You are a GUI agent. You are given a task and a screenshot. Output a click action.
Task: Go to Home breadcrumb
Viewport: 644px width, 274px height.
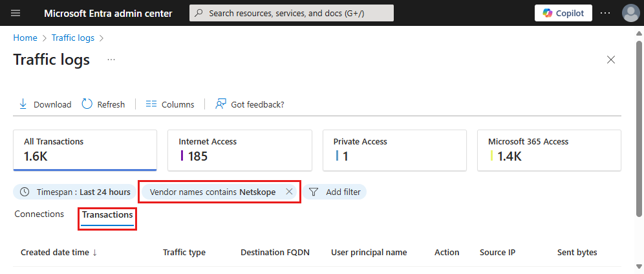click(x=25, y=38)
